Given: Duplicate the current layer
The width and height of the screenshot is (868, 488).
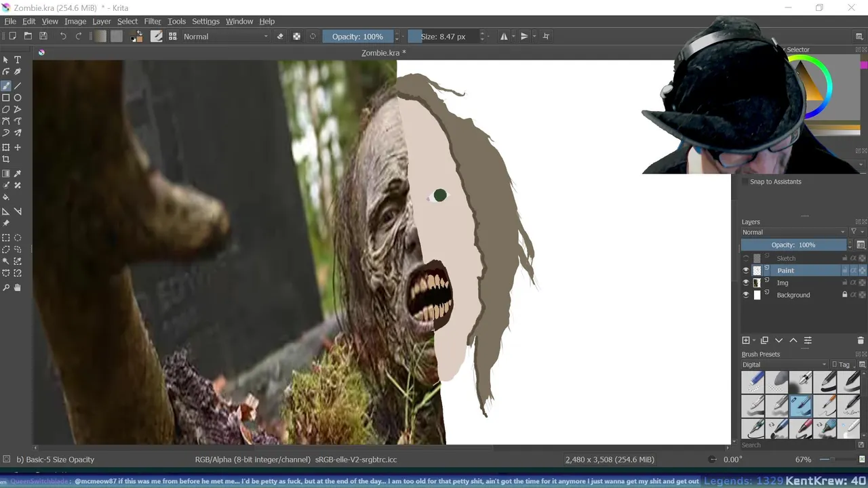Looking at the screenshot, I should tap(764, 340).
